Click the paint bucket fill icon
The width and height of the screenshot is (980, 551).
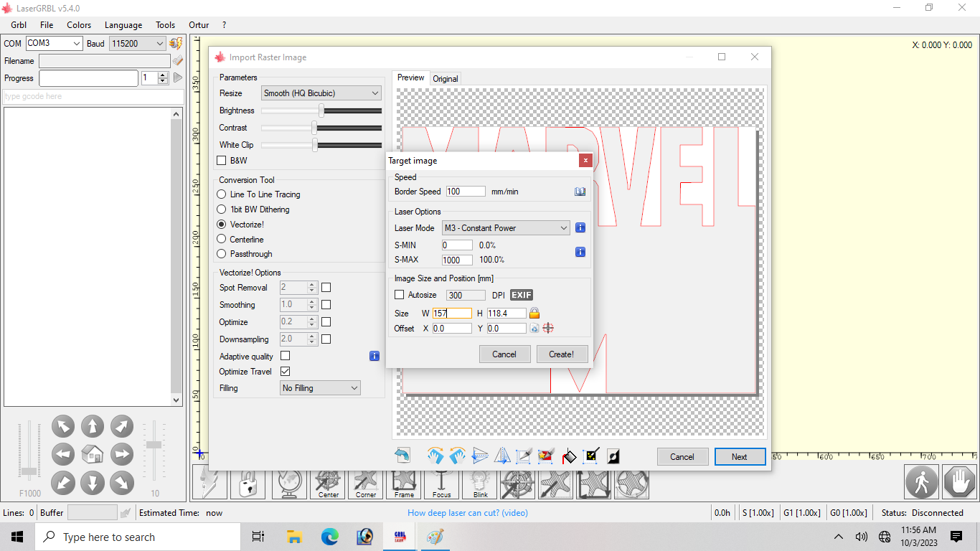(x=569, y=456)
